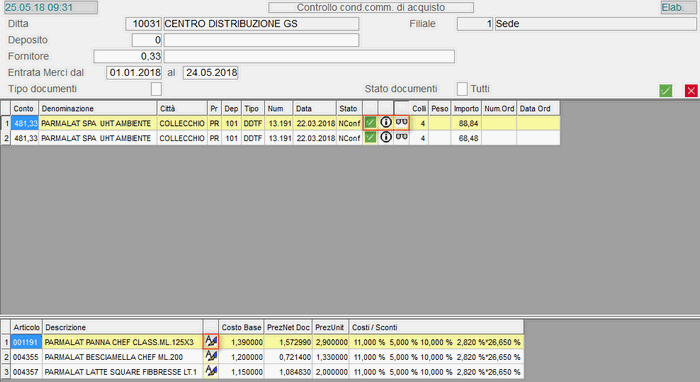The width and height of the screenshot is (700, 382).
Task: Click PARMALAT PANNA CHEF CLASS.ML.125X3 description
Action: point(119,342)
